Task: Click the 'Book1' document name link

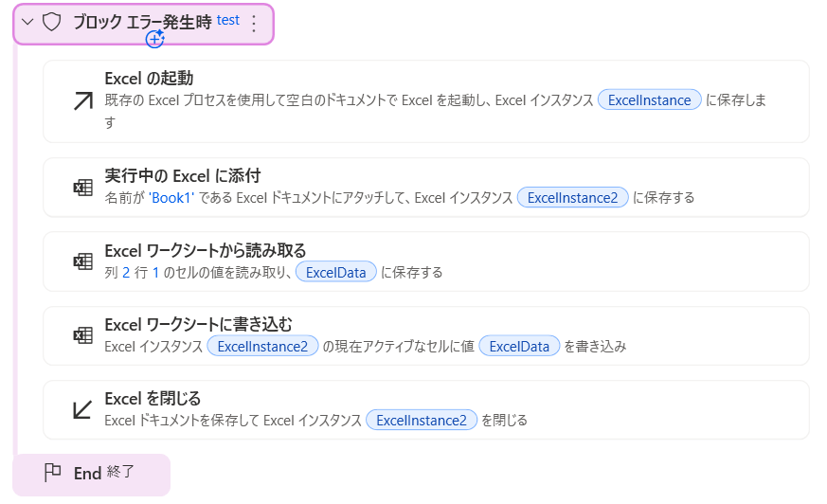Action: [x=171, y=198]
